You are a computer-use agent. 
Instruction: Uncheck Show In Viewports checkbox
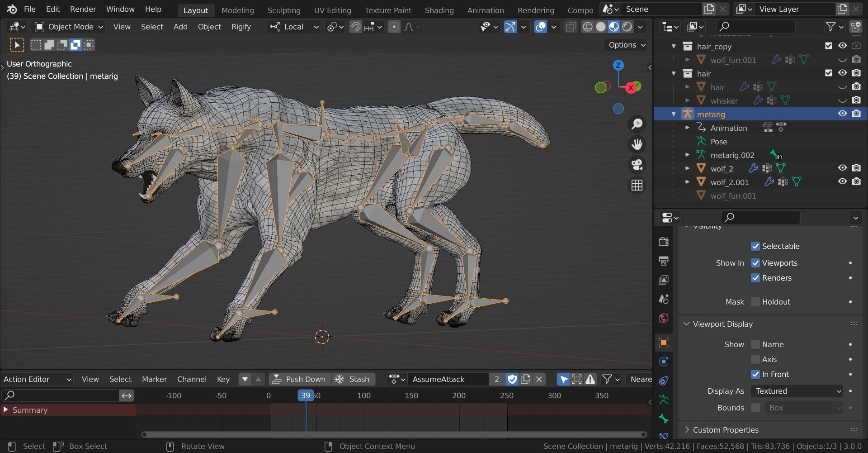pyautogui.click(x=755, y=263)
